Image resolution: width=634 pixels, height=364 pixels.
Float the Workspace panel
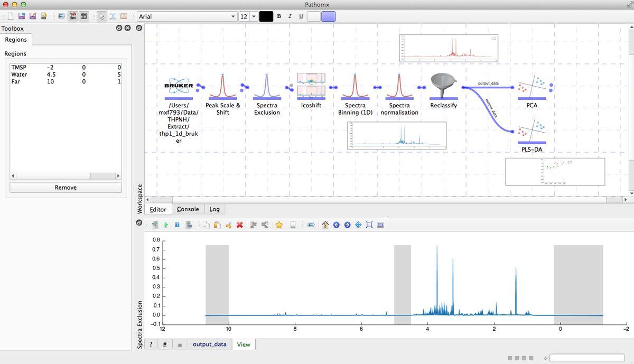click(139, 28)
